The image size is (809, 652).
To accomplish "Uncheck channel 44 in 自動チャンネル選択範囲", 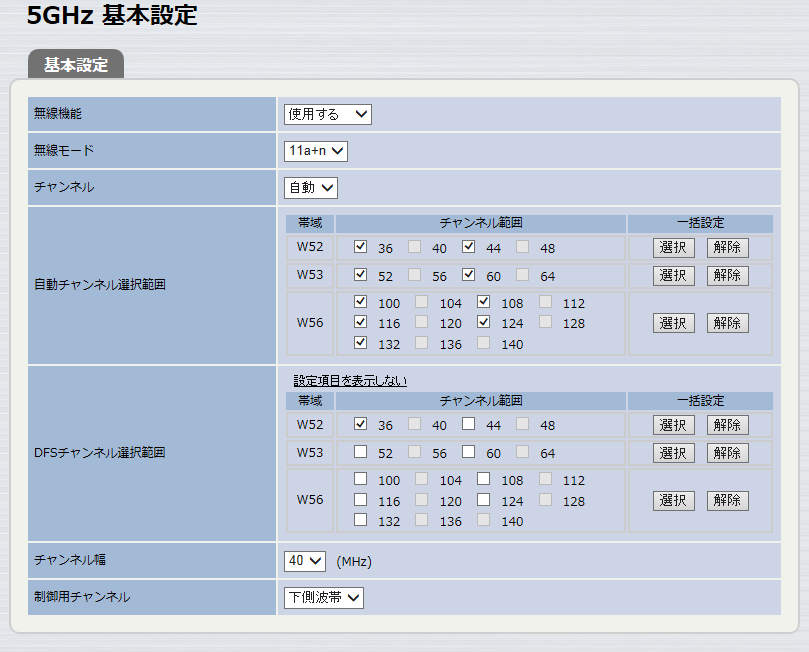I will click(469, 247).
